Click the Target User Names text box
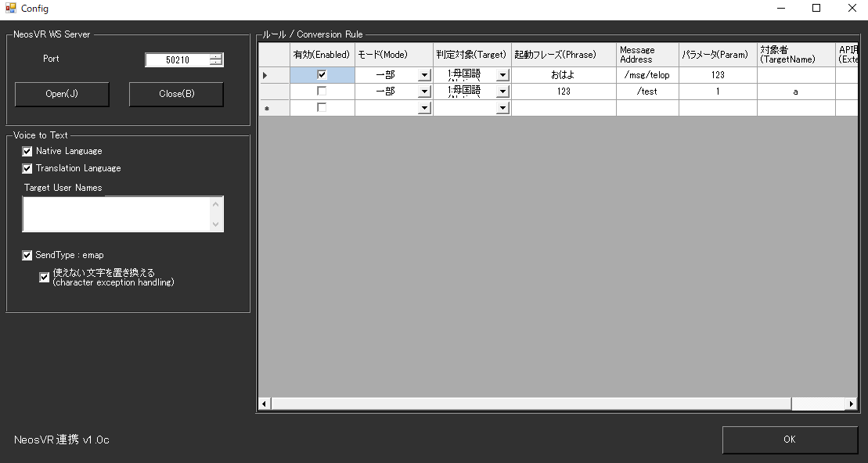The width and height of the screenshot is (868, 463). pyautogui.click(x=117, y=214)
